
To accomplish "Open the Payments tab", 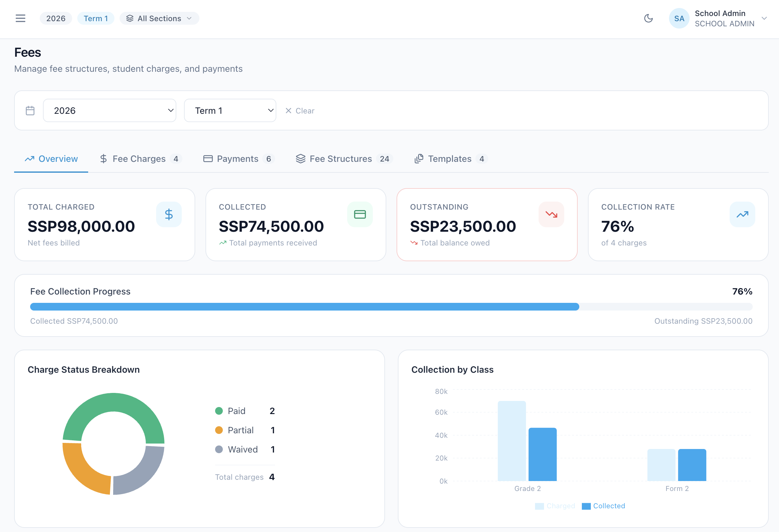I will tap(238, 159).
